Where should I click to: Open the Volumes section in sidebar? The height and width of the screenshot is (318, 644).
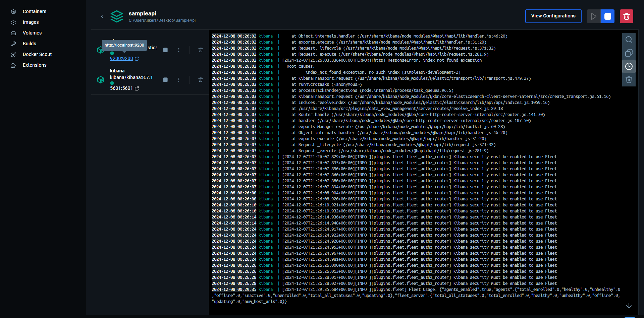pos(32,33)
